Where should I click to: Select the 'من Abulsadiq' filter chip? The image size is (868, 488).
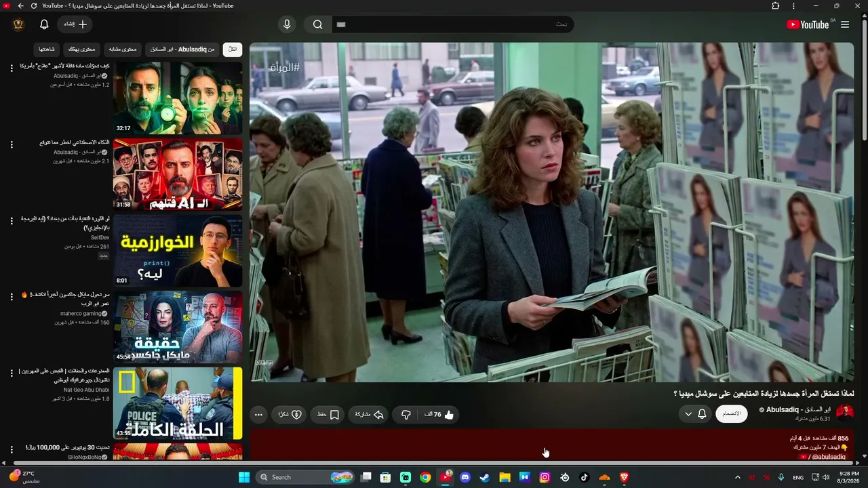(x=182, y=49)
